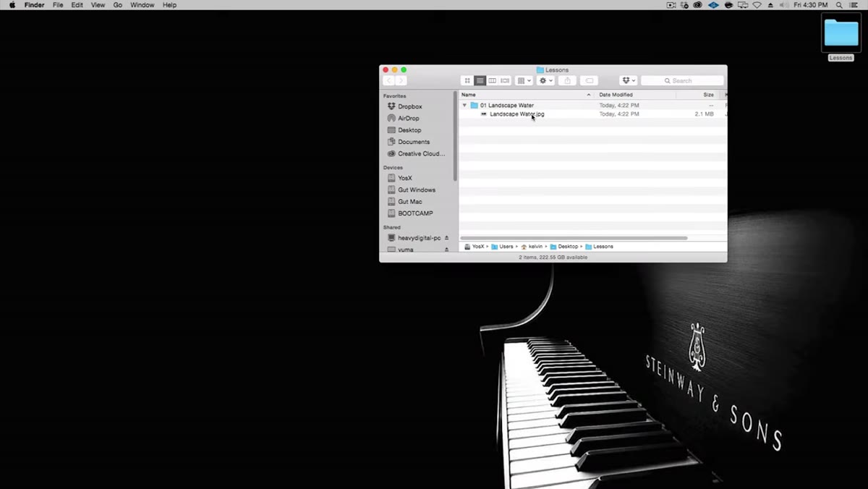Screen dimensions: 868x489
Task: Open the File menu
Action: click(58, 5)
